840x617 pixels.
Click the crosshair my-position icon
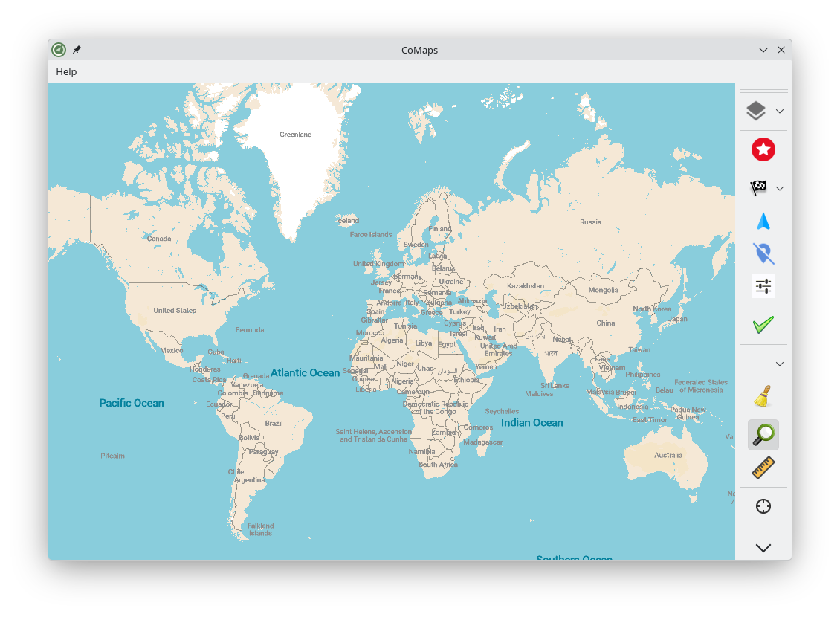click(763, 506)
